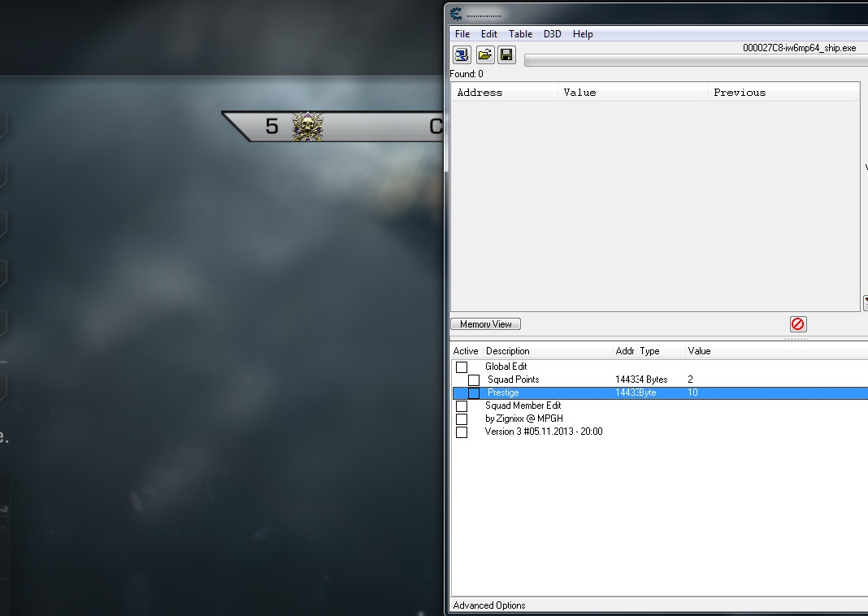Toggle the by Zignixx @ MPGH checkbox
This screenshot has height=616, width=868.
[x=462, y=419]
